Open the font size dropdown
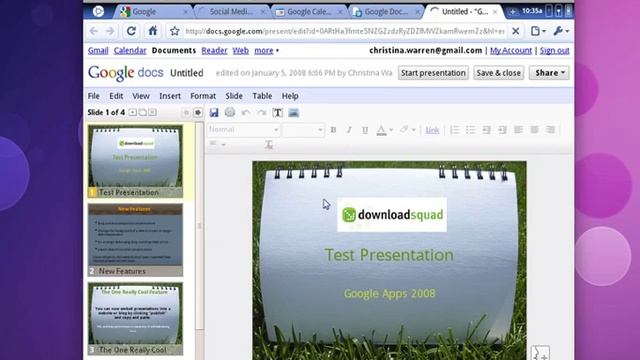This screenshot has height=360, width=640. pyautogui.click(x=303, y=130)
